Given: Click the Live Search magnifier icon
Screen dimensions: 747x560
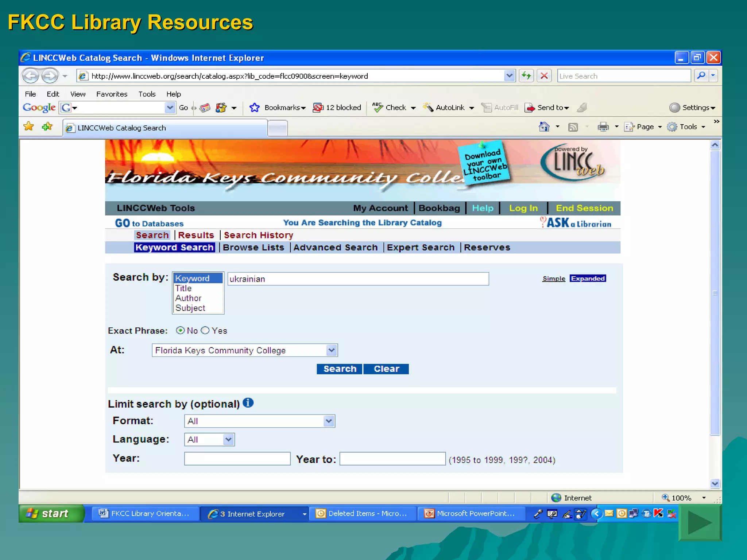Looking at the screenshot, I should [x=701, y=75].
